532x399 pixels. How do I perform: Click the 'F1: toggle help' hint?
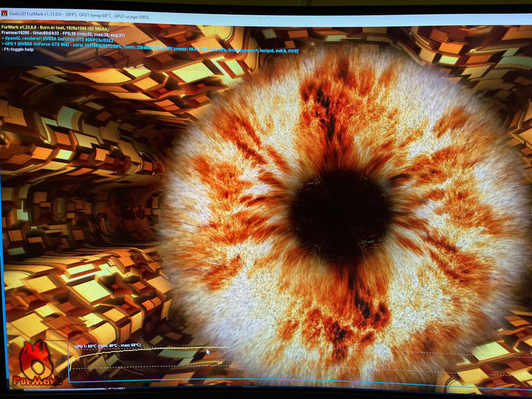click(18, 49)
